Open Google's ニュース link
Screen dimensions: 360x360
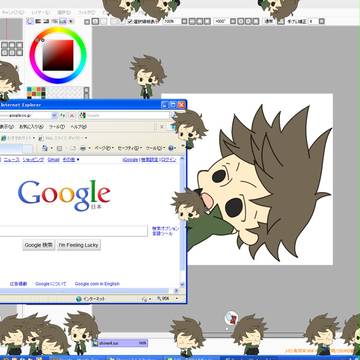point(12,160)
